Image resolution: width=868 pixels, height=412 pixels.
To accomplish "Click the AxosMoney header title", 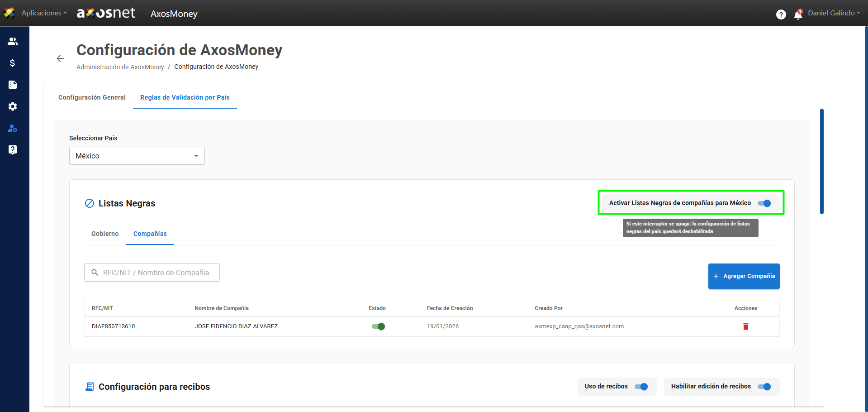I will (x=174, y=14).
